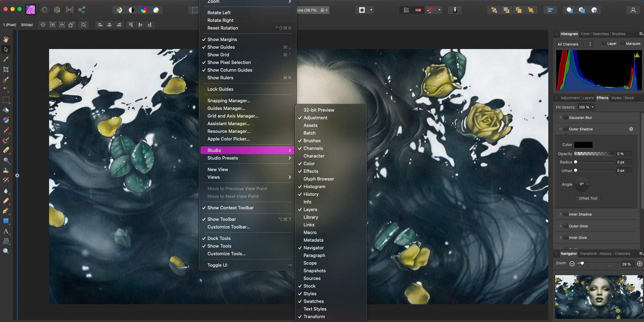Image resolution: width=644 pixels, height=322 pixels.
Task: Enable the Gaussian Blur effect checkbox
Action: pos(566,118)
